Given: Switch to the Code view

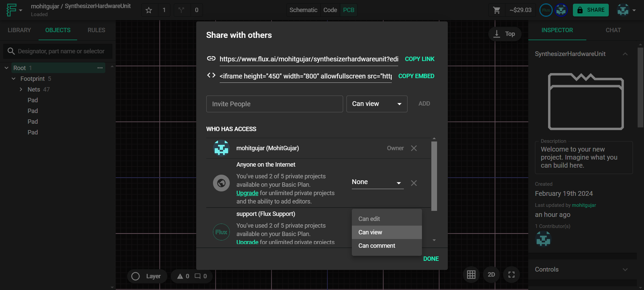Looking at the screenshot, I should coord(330,10).
